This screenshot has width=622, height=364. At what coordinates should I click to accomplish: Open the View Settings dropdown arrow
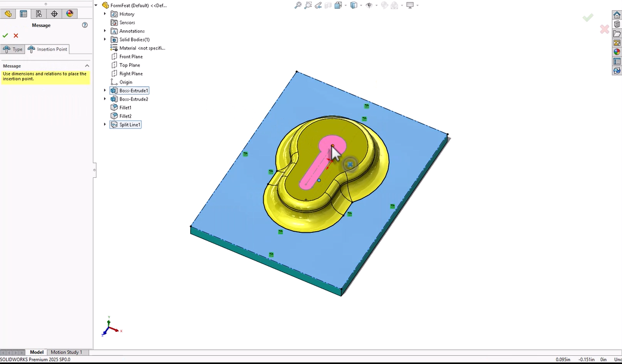(417, 5)
